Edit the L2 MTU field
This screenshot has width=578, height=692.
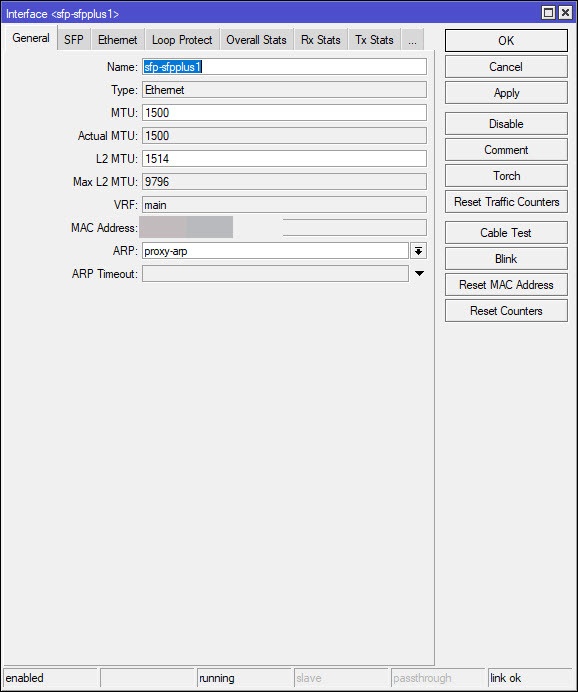click(284, 158)
